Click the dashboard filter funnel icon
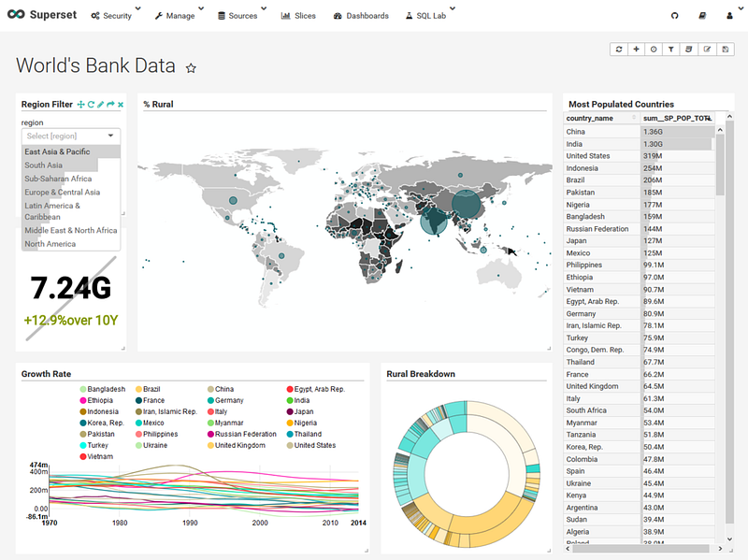This screenshot has height=560, width=748. pos(671,50)
